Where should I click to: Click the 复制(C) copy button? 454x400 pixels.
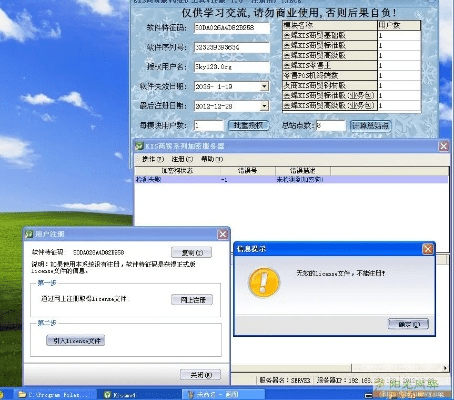pos(192,252)
